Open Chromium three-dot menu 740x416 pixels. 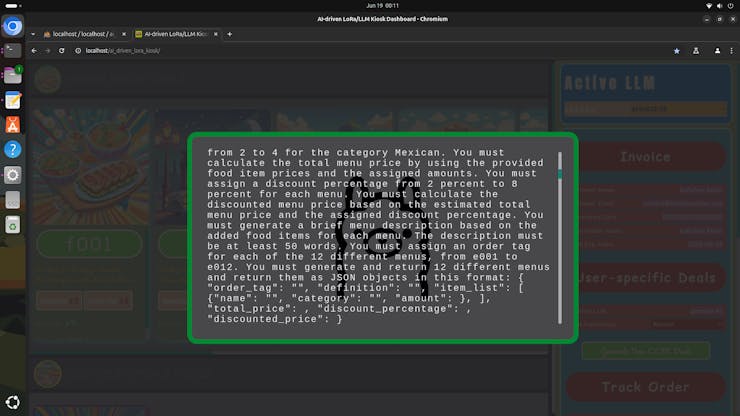pyautogui.click(x=732, y=51)
